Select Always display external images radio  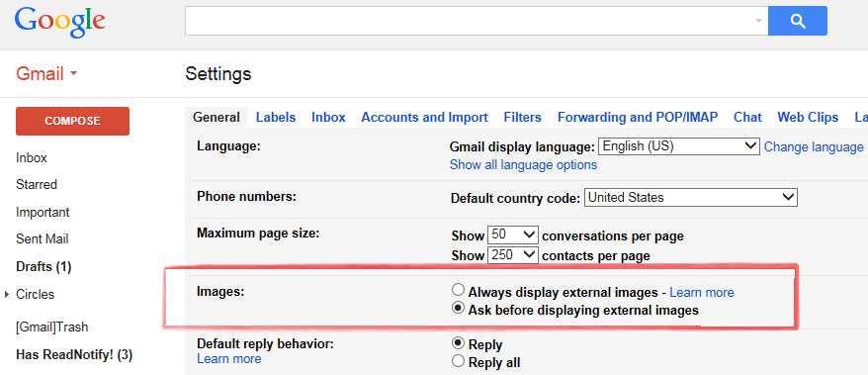pyautogui.click(x=458, y=290)
